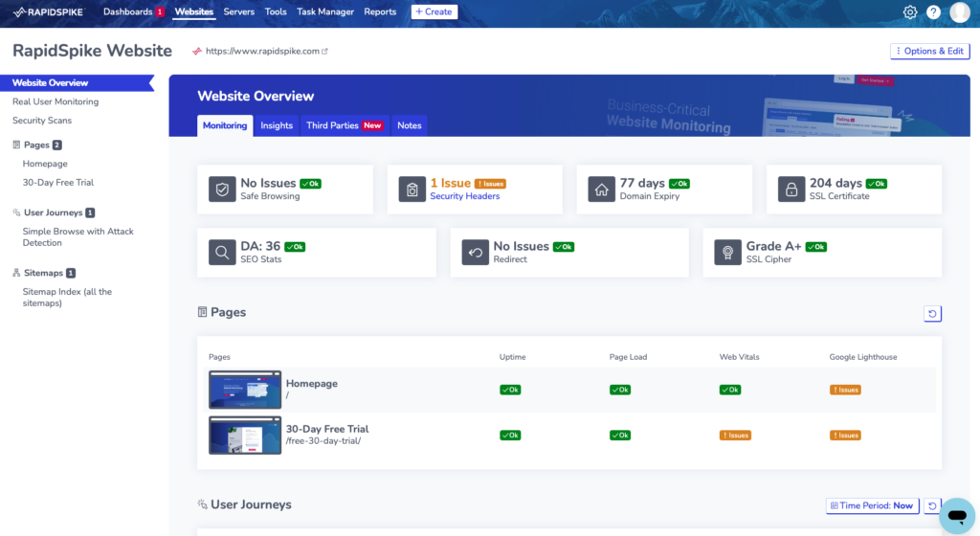Click the 30-Day Free Trial Web Vitals Issues badge
Viewport: 980px width, 536px height.
point(735,435)
